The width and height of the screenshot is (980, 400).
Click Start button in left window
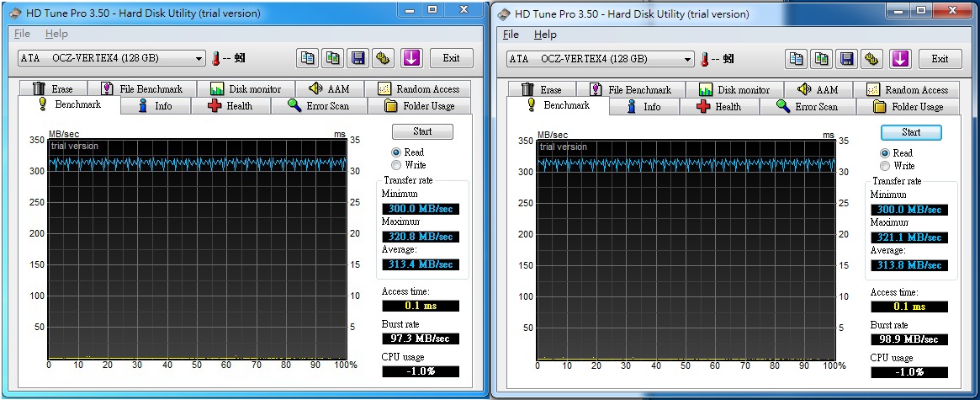tap(422, 131)
